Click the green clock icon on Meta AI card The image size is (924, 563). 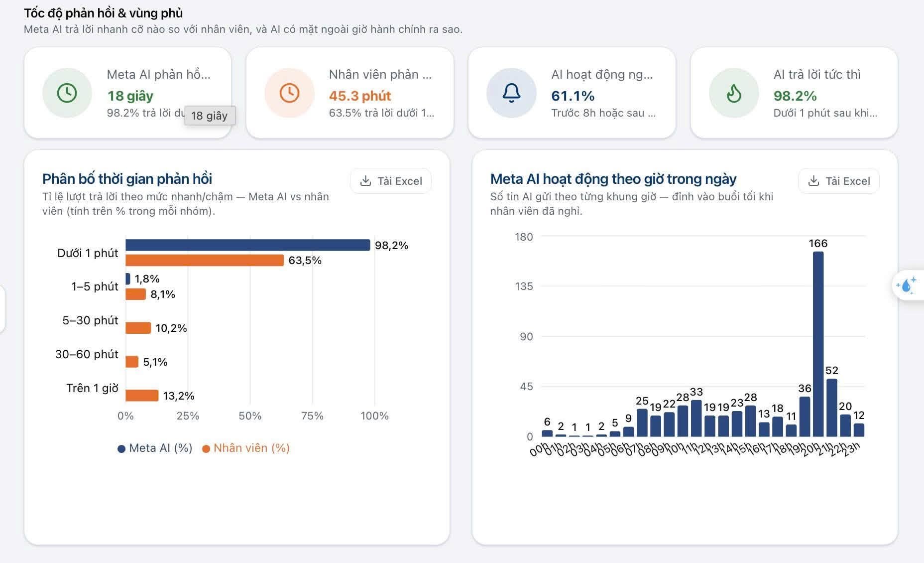67,93
